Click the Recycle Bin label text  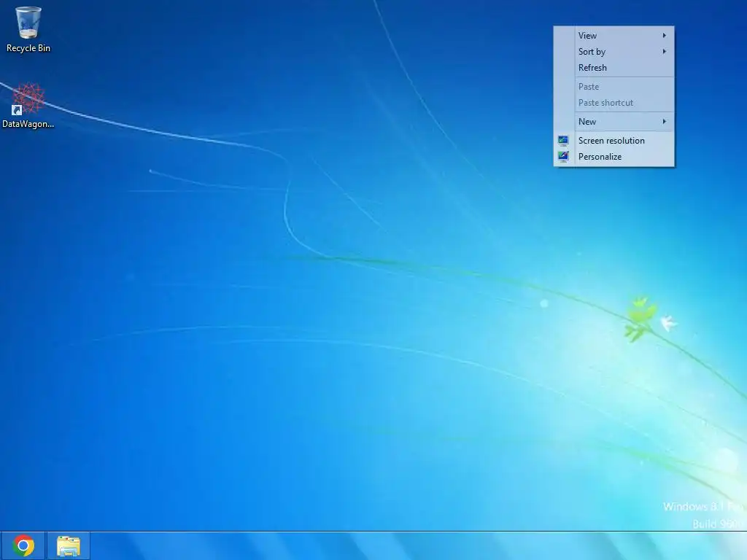28,48
